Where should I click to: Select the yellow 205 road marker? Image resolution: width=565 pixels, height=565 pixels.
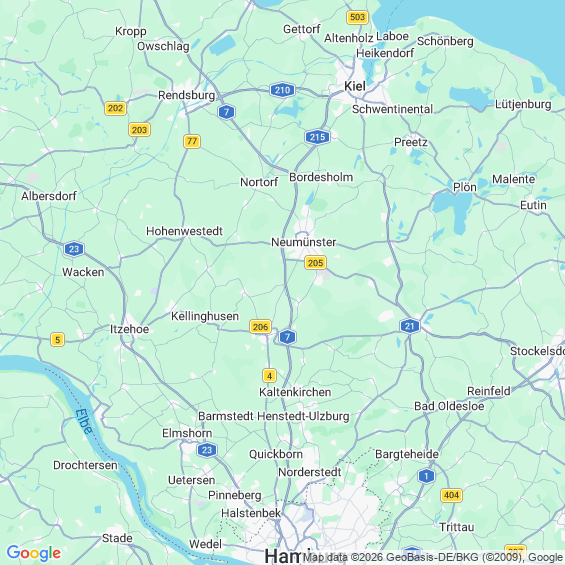pos(315,263)
